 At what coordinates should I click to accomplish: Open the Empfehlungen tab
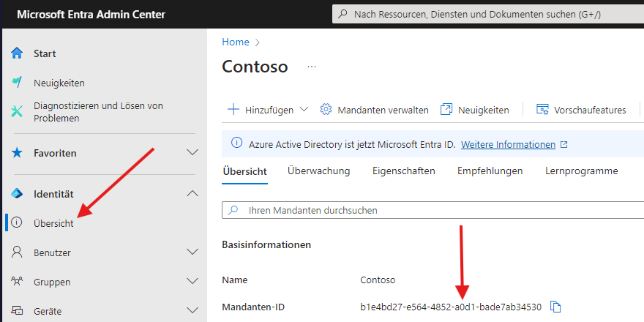[x=490, y=171]
